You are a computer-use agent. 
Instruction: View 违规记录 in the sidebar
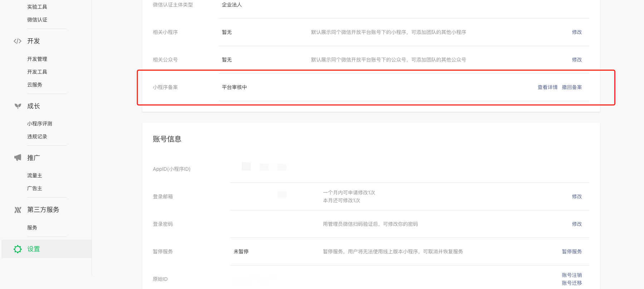(37, 136)
